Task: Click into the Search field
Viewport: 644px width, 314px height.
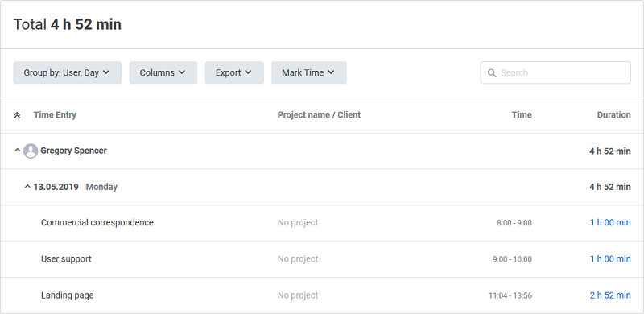Action: [555, 72]
